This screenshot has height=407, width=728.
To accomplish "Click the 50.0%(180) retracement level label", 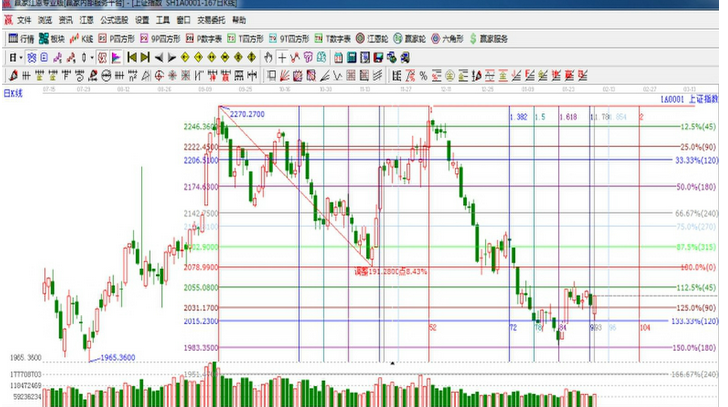I will [x=697, y=187].
